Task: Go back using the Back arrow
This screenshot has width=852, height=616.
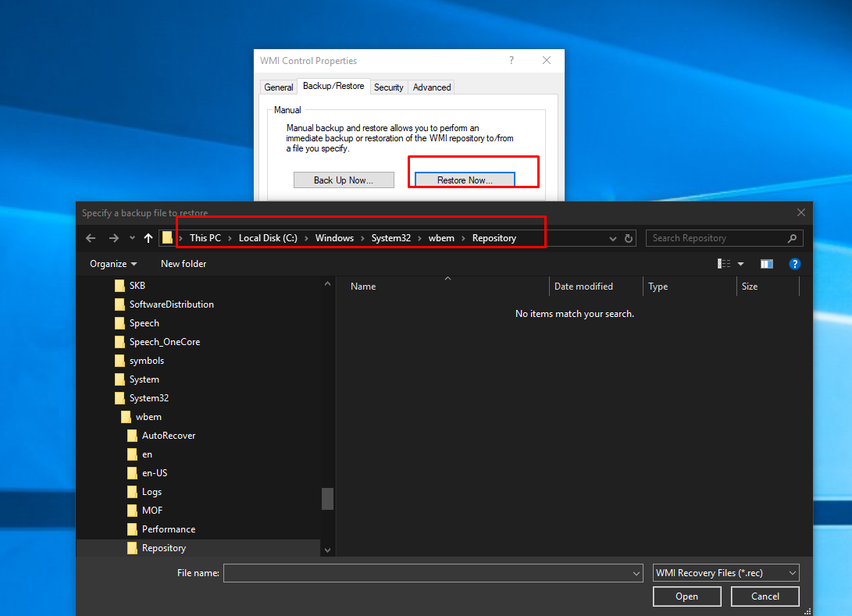Action: (x=91, y=238)
